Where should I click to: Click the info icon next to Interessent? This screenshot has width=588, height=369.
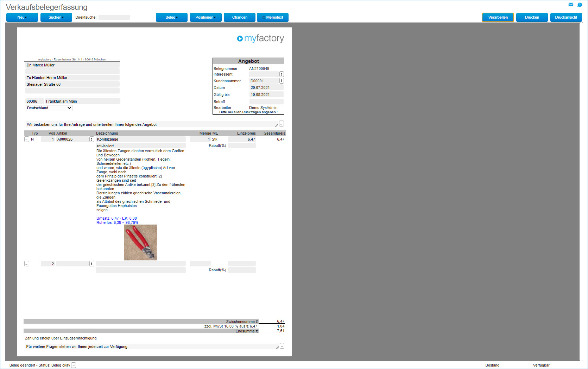coord(282,74)
